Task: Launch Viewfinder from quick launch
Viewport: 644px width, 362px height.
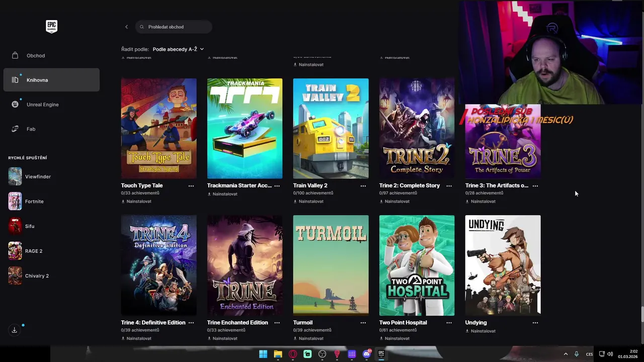Action: tap(30, 176)
